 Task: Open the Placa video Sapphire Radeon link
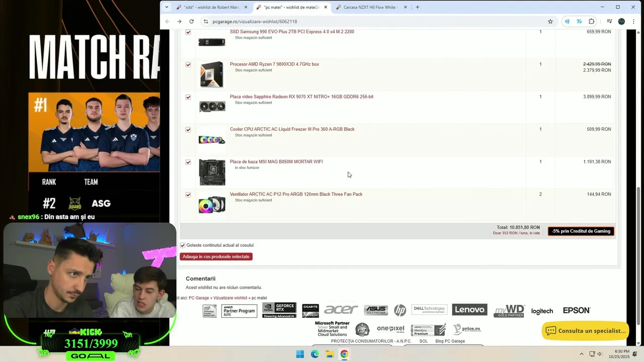[301, 97]
